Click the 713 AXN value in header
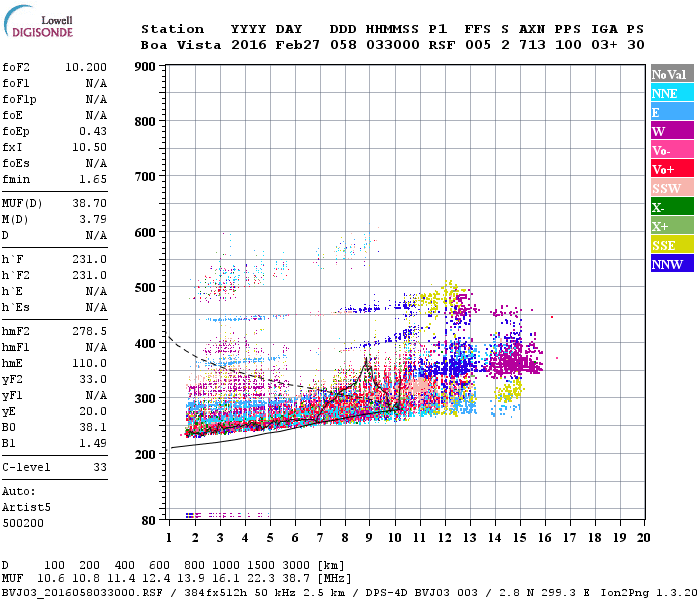Image resolution: width=700 pixels, height=600 pixels. tap(532, 45)
